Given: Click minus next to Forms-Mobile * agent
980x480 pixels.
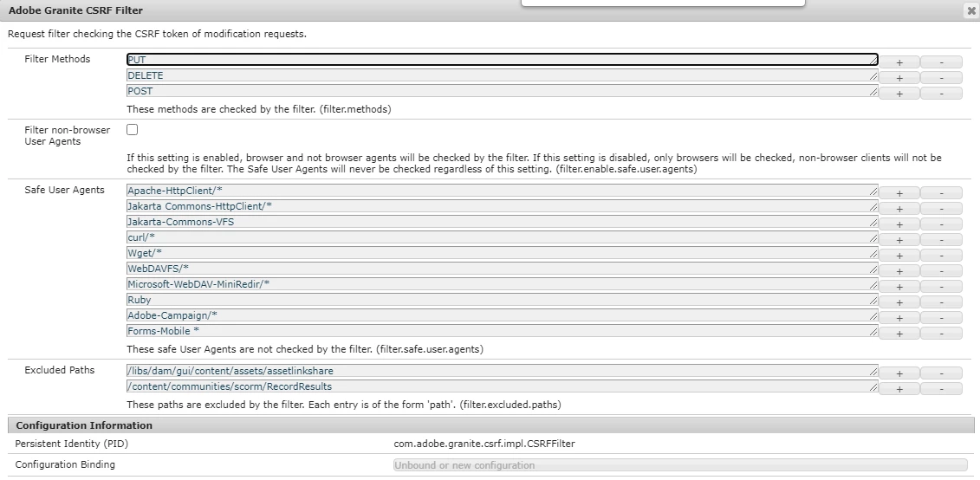Looking at the screenshot, I should [941, 333].
